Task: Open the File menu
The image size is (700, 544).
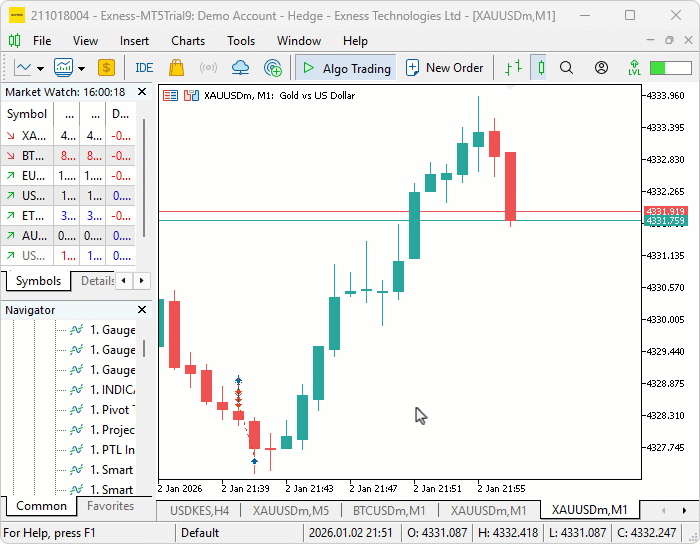Action: click(x=42, y=41)
